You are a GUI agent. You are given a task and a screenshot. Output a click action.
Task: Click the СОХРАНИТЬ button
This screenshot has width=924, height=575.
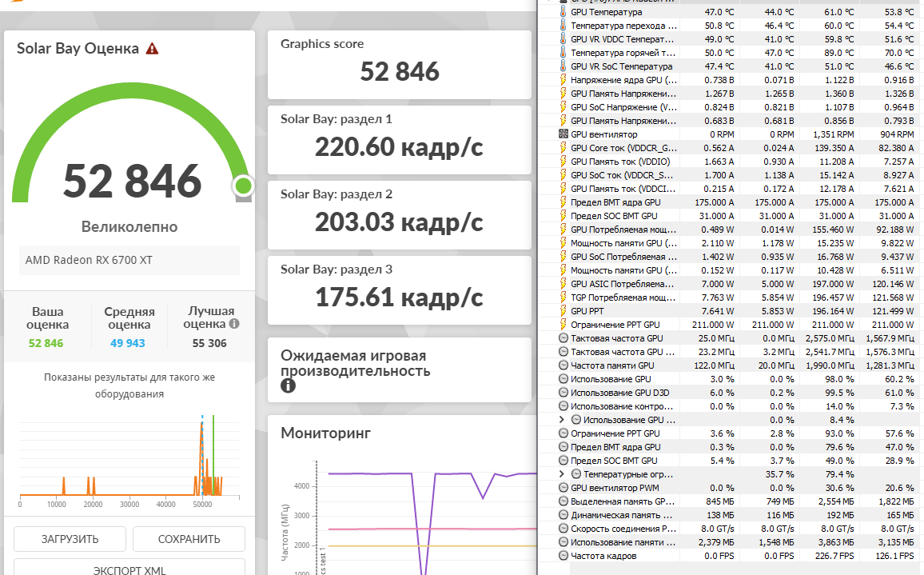coord(189,539)
